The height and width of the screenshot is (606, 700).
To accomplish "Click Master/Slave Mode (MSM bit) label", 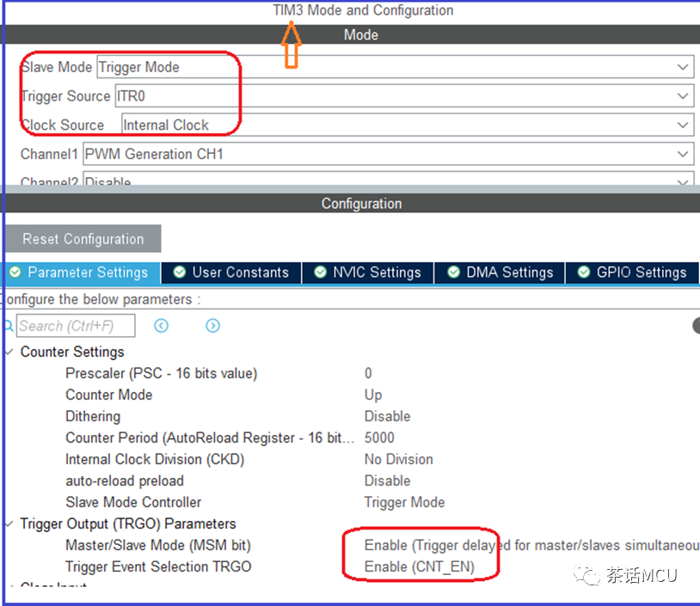I will [158, 545].
